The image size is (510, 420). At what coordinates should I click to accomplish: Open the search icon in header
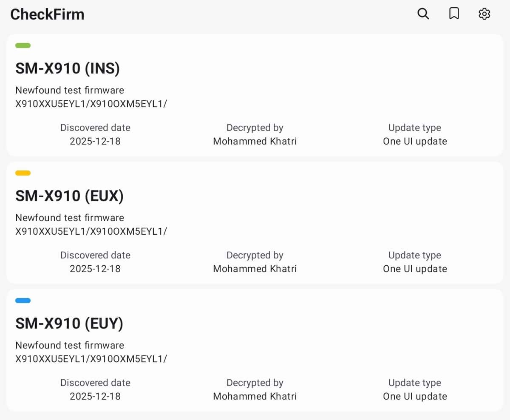[x=423, y=14]
